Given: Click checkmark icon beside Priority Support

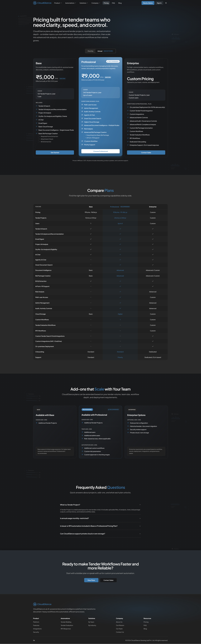Looking at the screenshot, I should tap(82, 144).
